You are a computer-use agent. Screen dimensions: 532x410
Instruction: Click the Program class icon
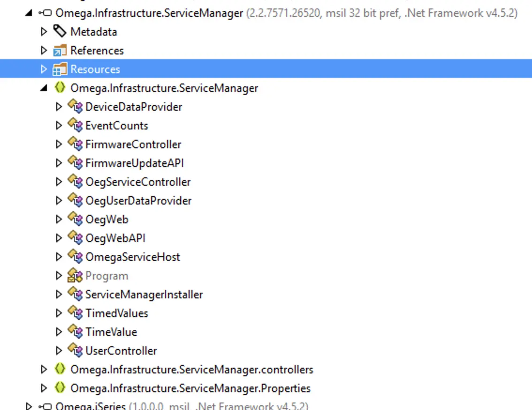75,275
